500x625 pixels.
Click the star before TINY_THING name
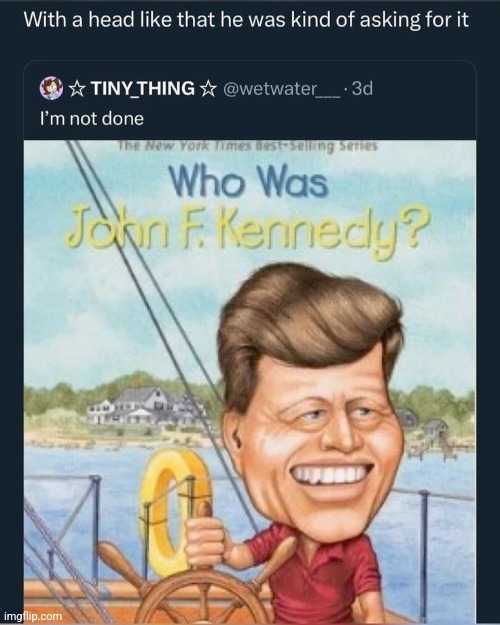[77, 88]
